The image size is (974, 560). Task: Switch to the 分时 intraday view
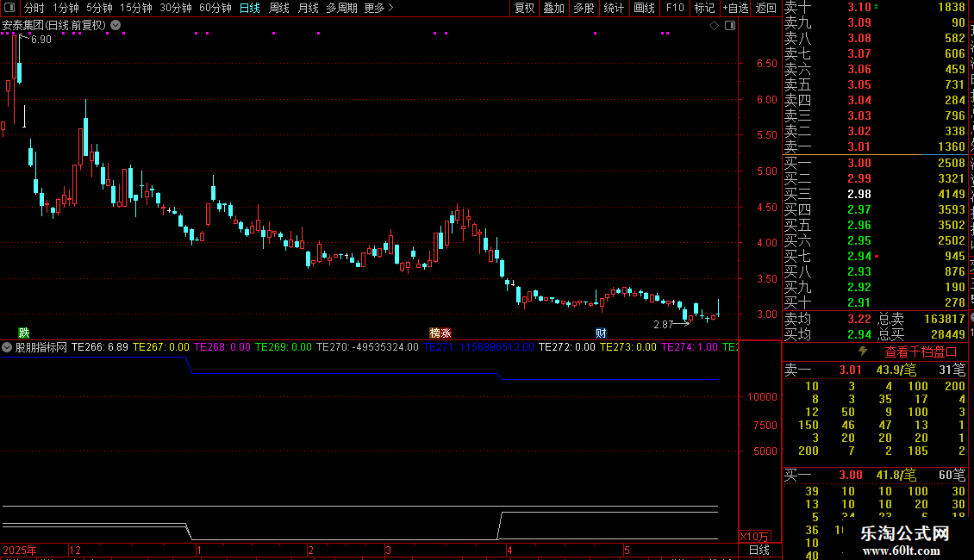click(x=34, y=8)
